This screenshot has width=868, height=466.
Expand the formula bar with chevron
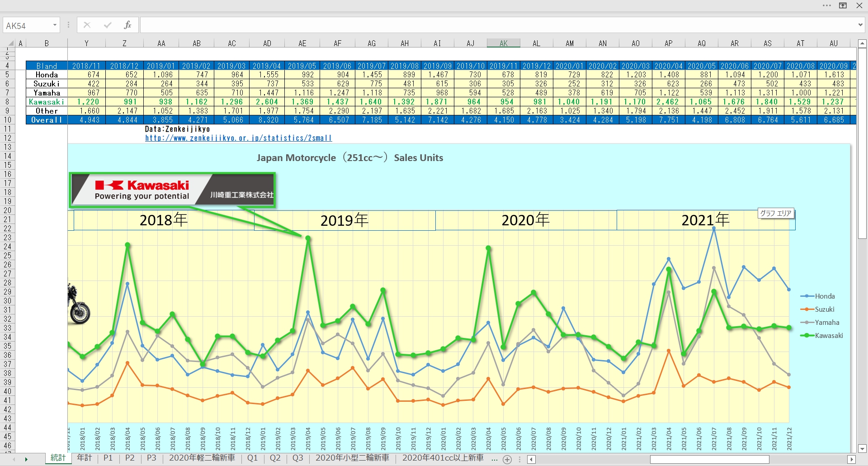(860, 25)
